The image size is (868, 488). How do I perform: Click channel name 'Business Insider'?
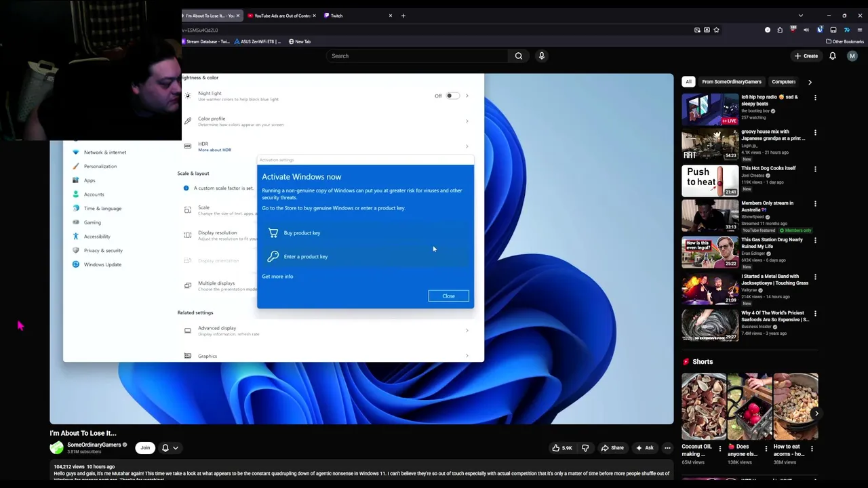pos(757,327)
